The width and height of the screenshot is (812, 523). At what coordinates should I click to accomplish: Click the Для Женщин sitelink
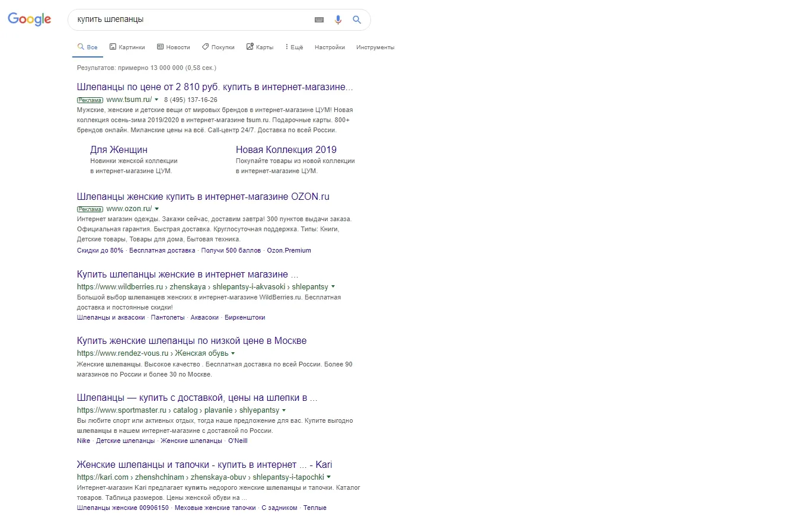tap(119, 149)
